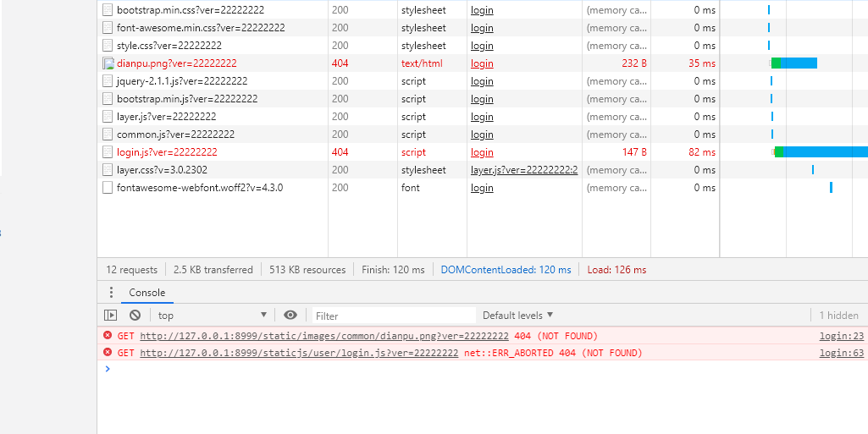Click file icon next to layer.css
This screenshot has height=434, width=868.
point(108,170)
